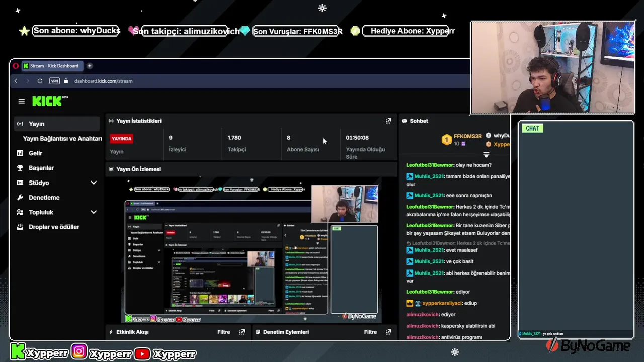Screen dimensions: 644x362
Task: Select the Yayın sidebar item
Action: (x=56, y=124)
